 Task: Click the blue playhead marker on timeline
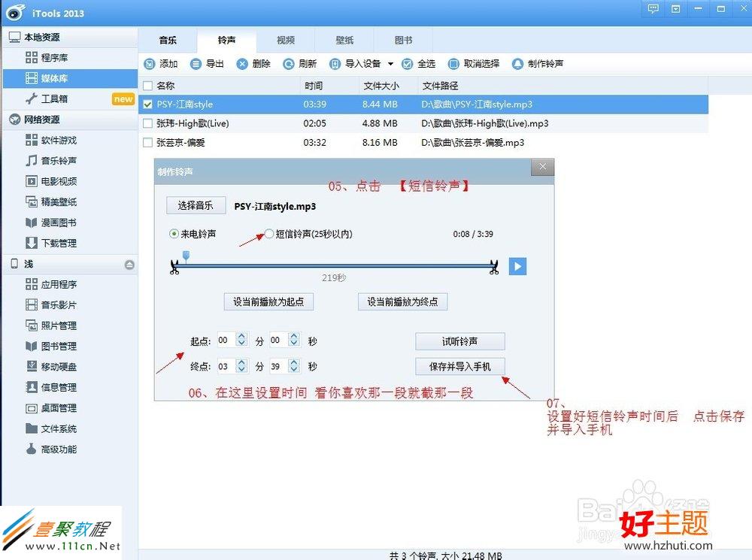click(186, 256)
